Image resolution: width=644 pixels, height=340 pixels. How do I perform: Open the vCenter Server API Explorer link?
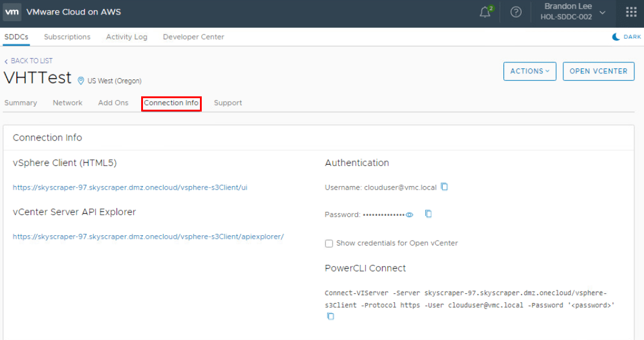click(148, 237)
